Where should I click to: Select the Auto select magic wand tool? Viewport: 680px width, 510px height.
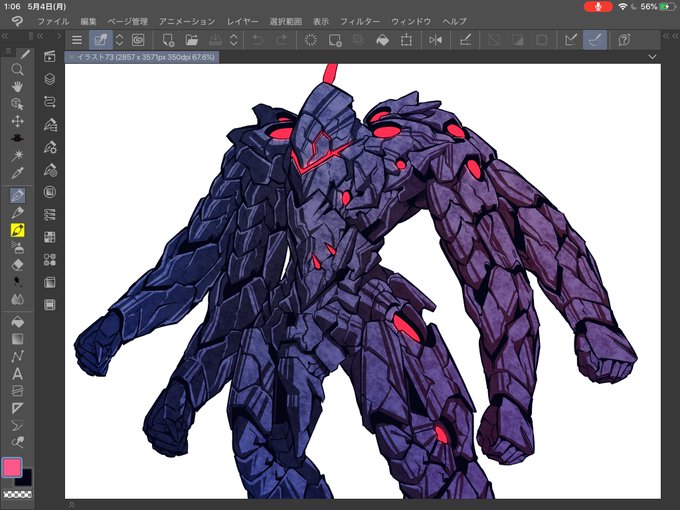[x=17, y=155]
